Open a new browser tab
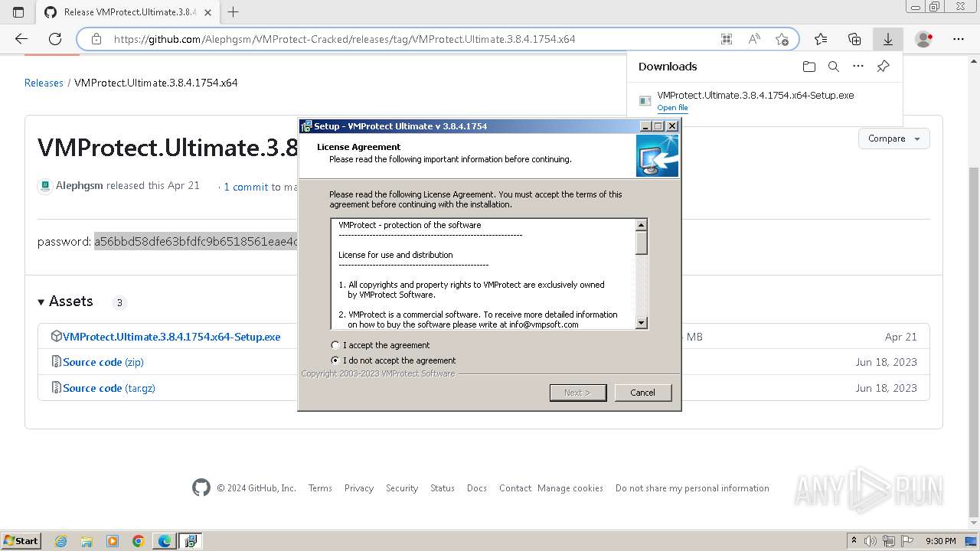 click(234, 12)
